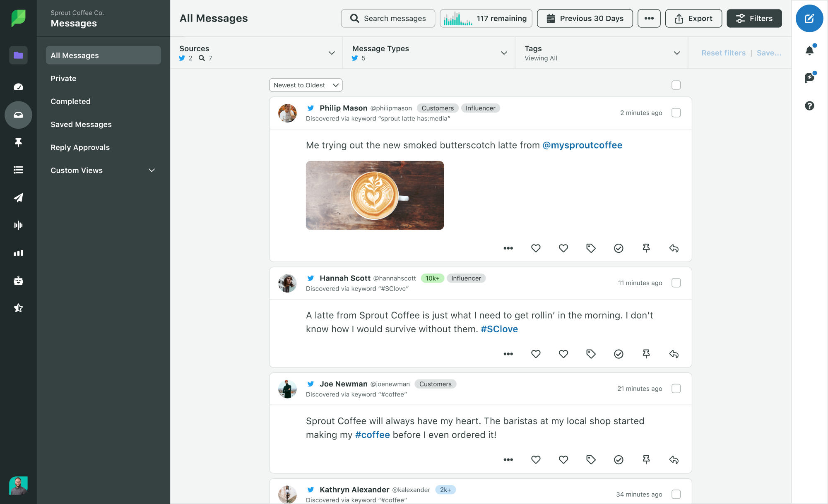Toggle the select-all checkbox at top right
This screenshot has height=504, width=828.
coord(676,84)
